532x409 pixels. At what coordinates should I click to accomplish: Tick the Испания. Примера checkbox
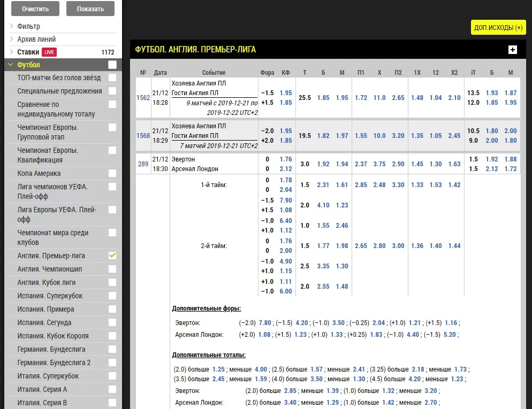pos(112,309)
